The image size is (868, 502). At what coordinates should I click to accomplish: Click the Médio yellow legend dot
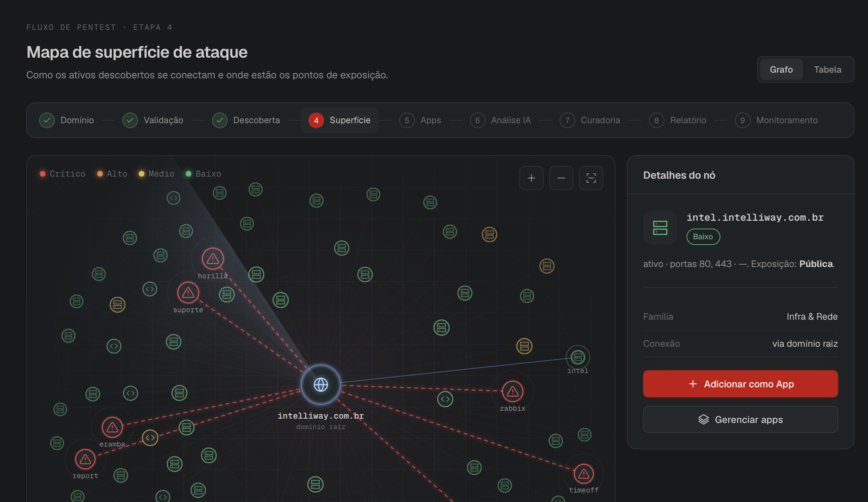pyautogui.click(x=142, y=174)
